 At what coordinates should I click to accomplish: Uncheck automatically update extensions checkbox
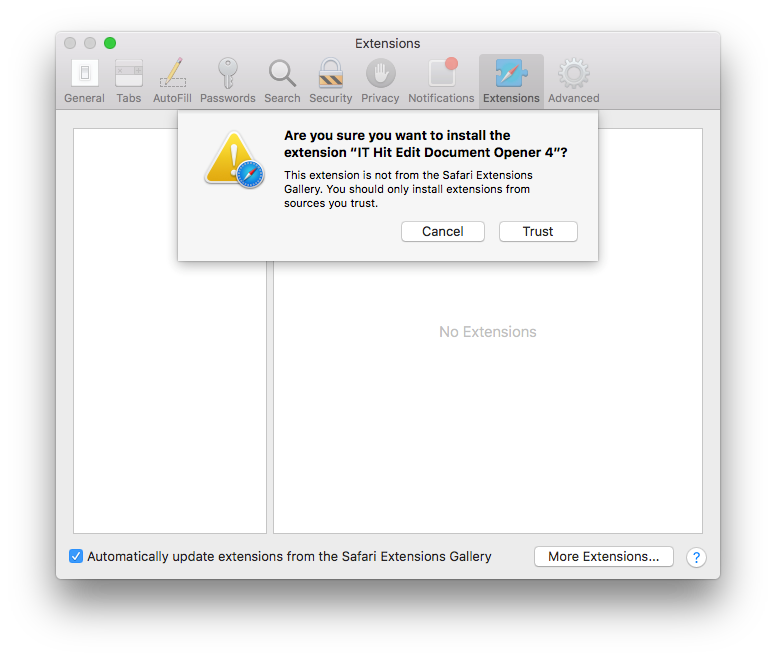(76, 556)
